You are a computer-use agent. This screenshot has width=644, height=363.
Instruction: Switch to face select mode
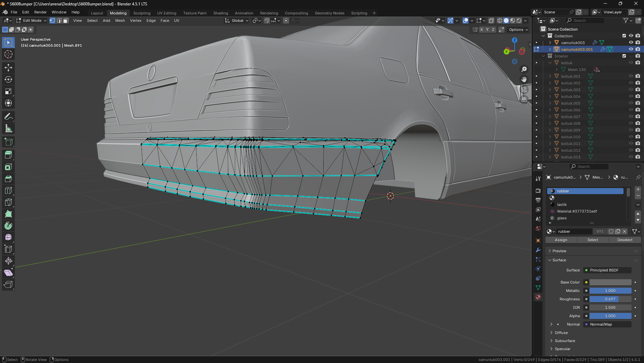[66, 21]
